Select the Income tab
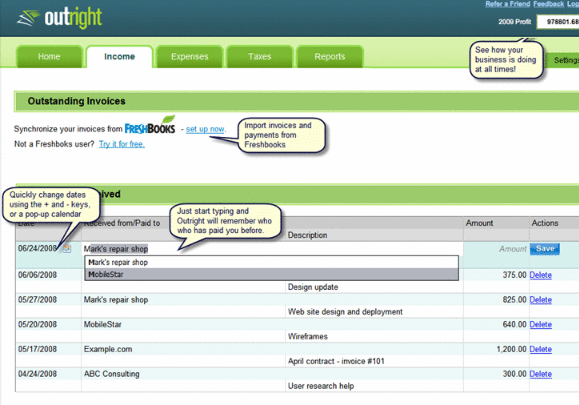Image resolution: width=579 pixels, height=405 pixels. pyautogui.click(x=119, y=56)
